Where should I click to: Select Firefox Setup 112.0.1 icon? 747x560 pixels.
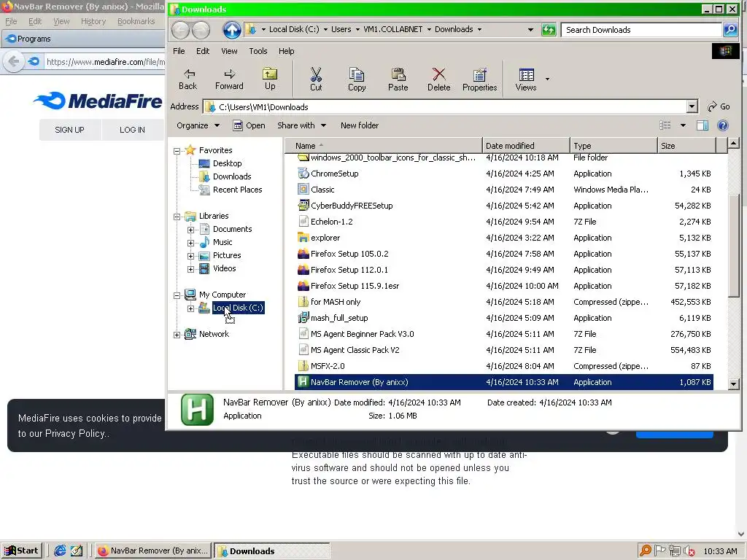(x=303, y=270)
